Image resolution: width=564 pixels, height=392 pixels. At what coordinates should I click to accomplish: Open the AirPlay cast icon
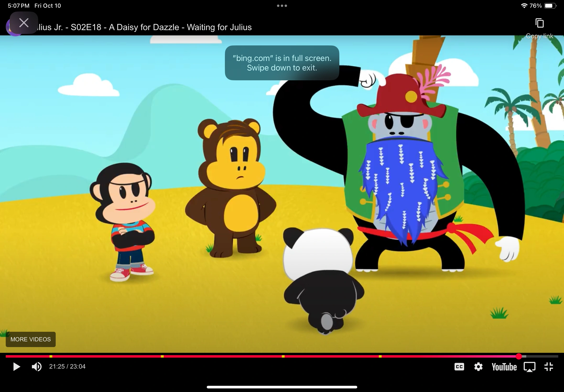pyautogui.click(x=530, y=367)
